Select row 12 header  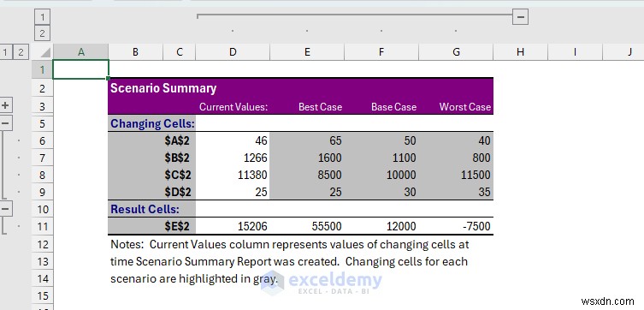tap(43, 244)
